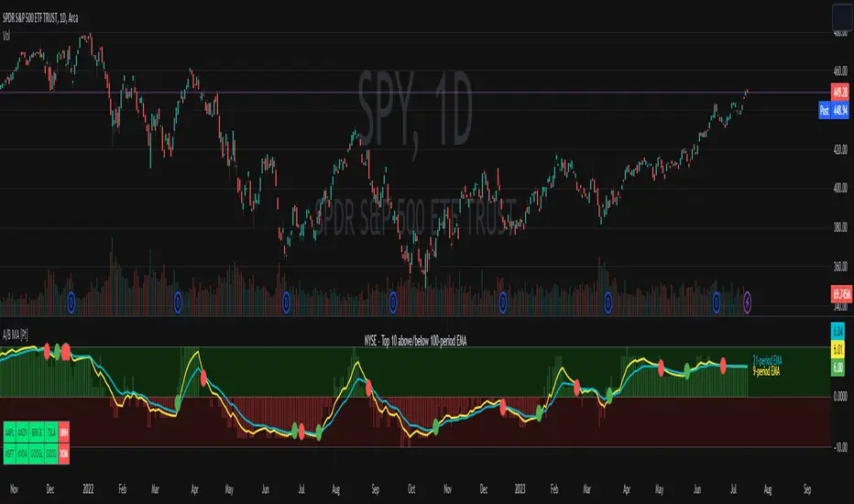The height and width of the screenshot is (504, 854).
Task: Click the yellow 6.01 value label
Action: point(838,349)
